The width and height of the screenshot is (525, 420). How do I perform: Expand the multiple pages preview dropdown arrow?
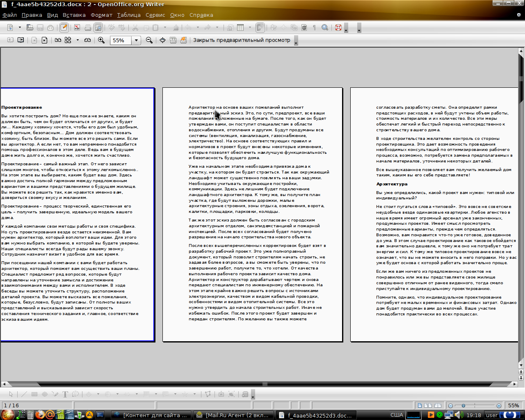pyautogui.click(x=77, y=40)
